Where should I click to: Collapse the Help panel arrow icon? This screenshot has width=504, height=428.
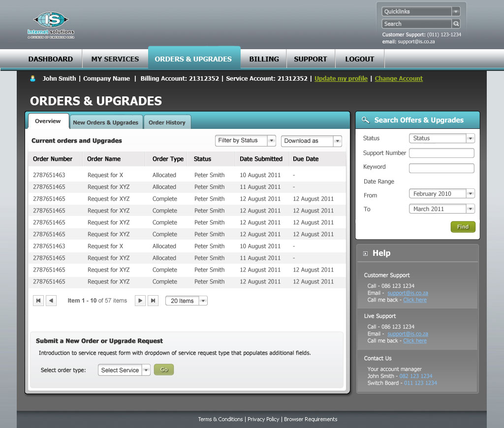pos(365,254)
